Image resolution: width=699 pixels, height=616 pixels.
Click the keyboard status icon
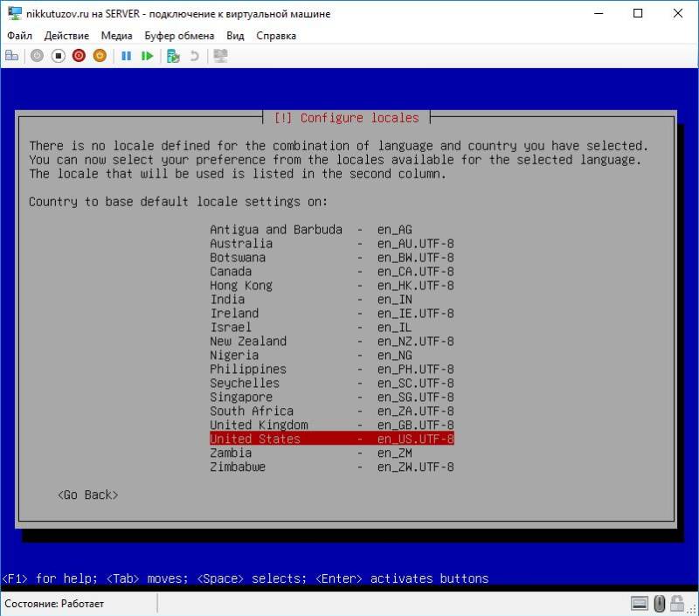[x=640, y=603]
